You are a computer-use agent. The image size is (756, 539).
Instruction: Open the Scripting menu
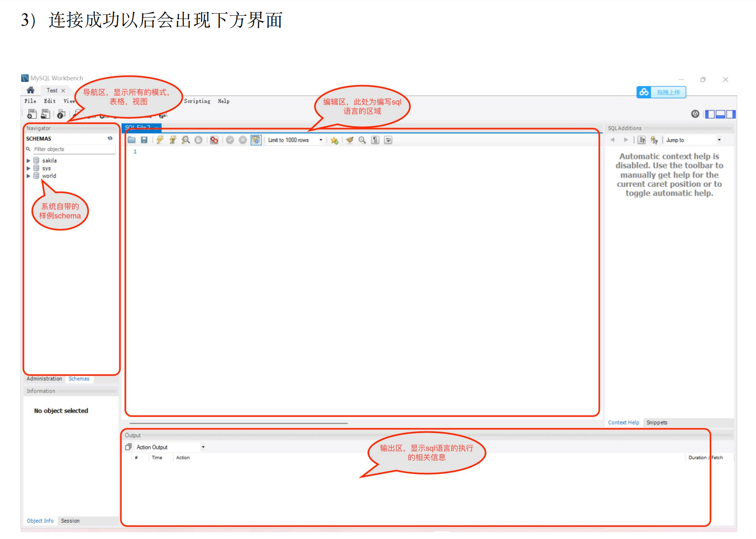pyautogui.click(x=197, y=101)
